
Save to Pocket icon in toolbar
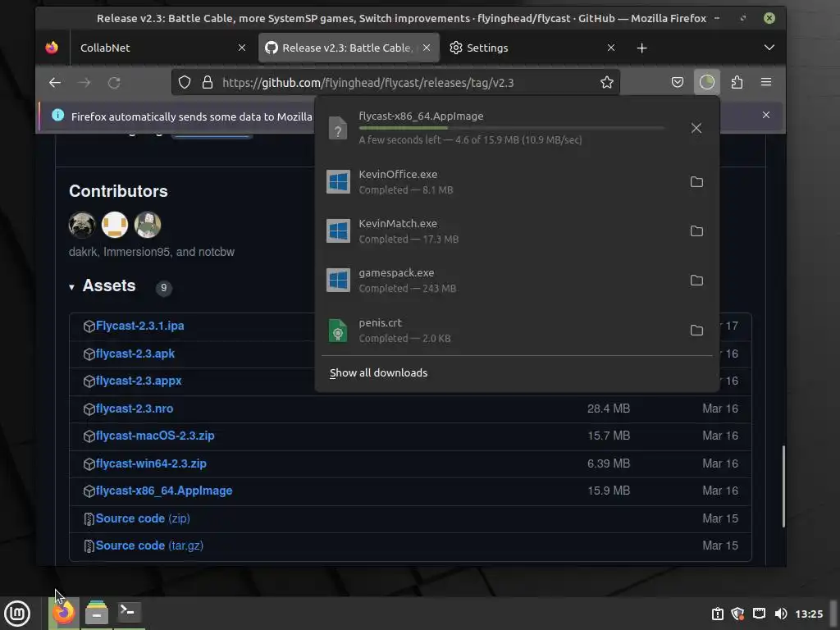[677, 83]
